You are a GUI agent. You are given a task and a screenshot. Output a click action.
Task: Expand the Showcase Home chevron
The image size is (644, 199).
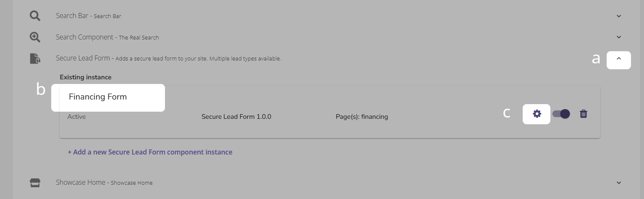coord(618,183)
